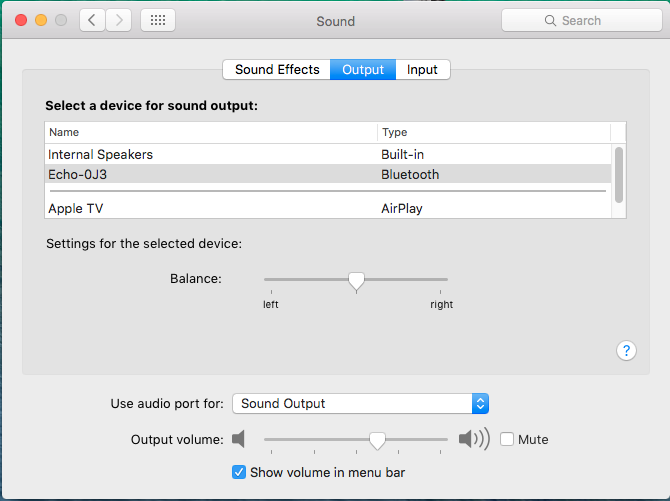Click the low volume speaker icon
The height and width of the screenshot is (501, 670).
(x=238, y=439)
